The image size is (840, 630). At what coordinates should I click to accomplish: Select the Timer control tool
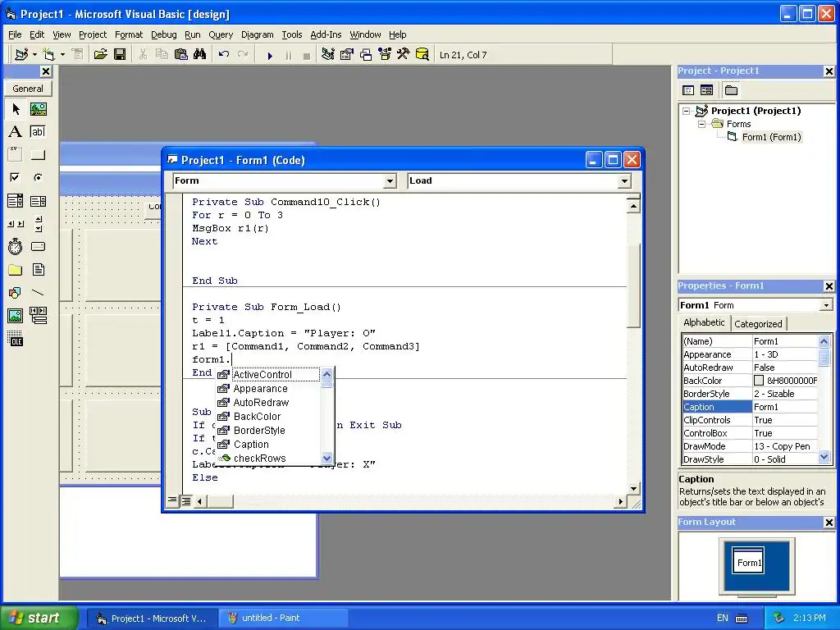point(15,246)
